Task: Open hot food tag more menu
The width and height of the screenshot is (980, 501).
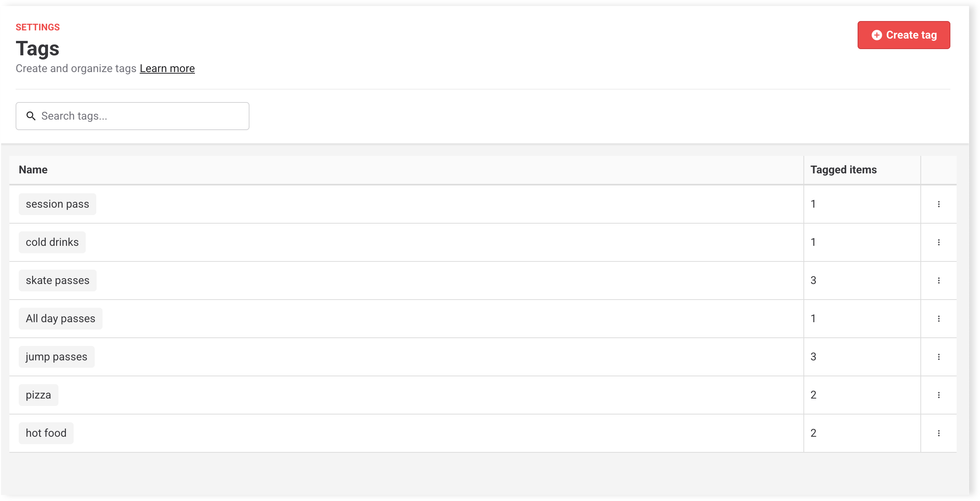Action: coord(939,433)
